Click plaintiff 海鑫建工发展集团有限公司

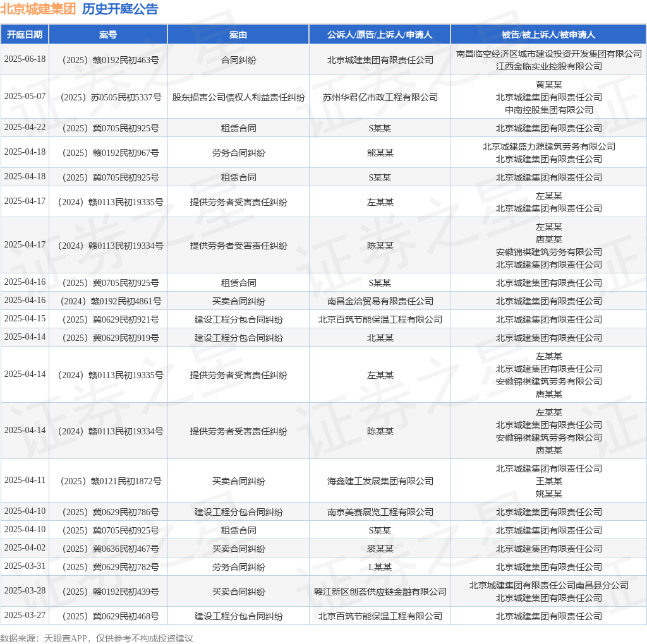[380, 481]
